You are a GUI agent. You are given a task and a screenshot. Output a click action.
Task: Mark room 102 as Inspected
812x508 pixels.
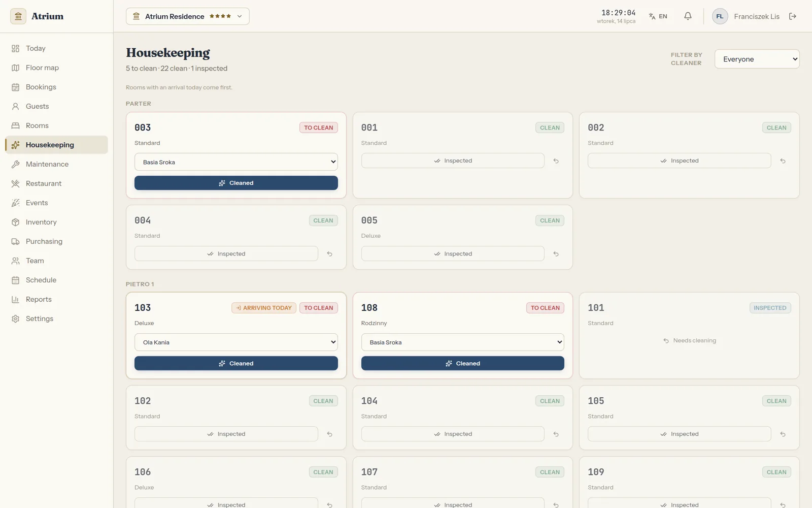(x=226, y=434)
